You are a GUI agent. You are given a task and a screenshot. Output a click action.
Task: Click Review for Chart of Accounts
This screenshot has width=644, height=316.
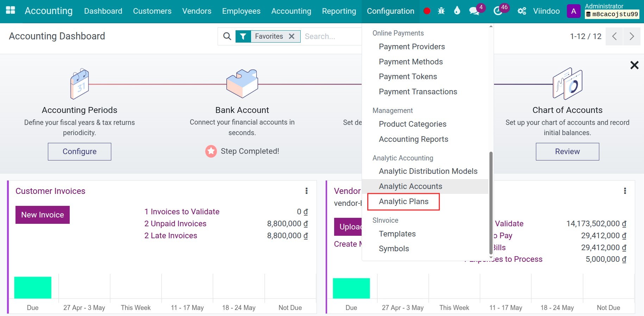(567, 151)
